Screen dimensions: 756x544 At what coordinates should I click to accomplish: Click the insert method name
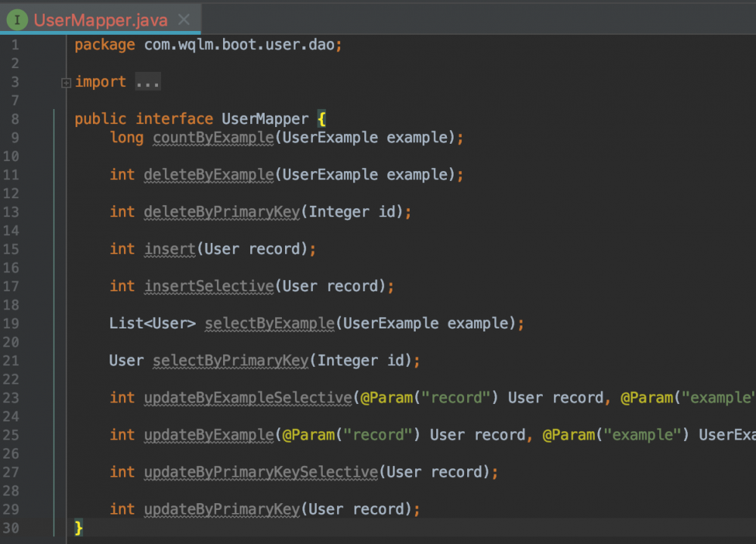(170, 249)
